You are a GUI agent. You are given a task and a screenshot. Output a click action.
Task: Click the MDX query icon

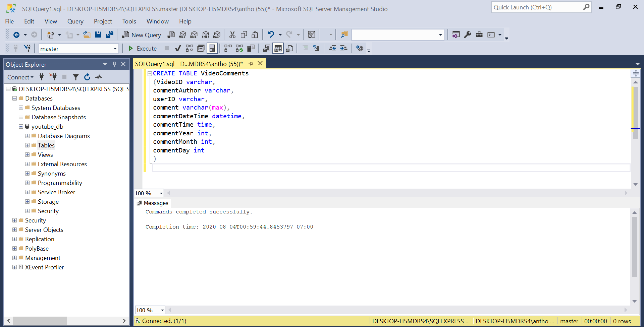pyautogui.click(x=182, y=35)
